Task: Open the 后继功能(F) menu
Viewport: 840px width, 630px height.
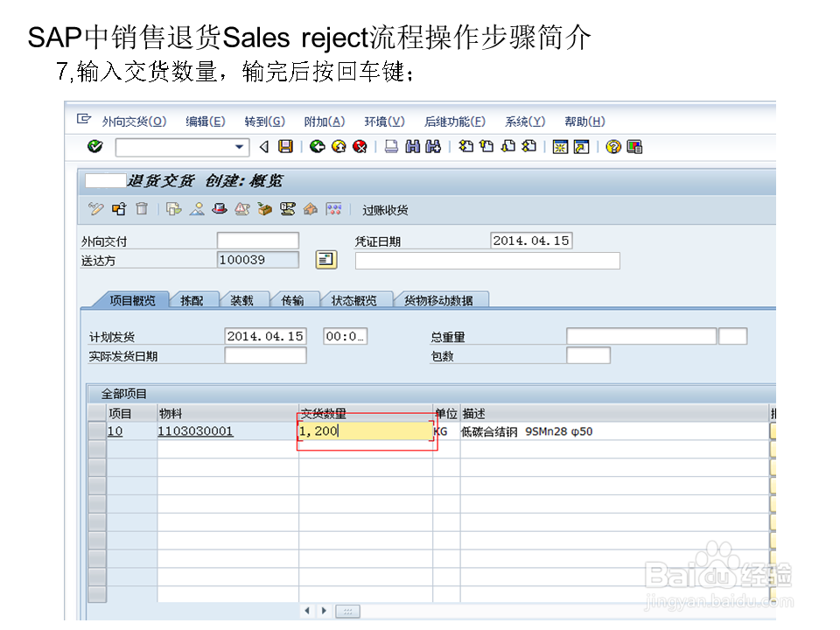Action: (454, 122)
